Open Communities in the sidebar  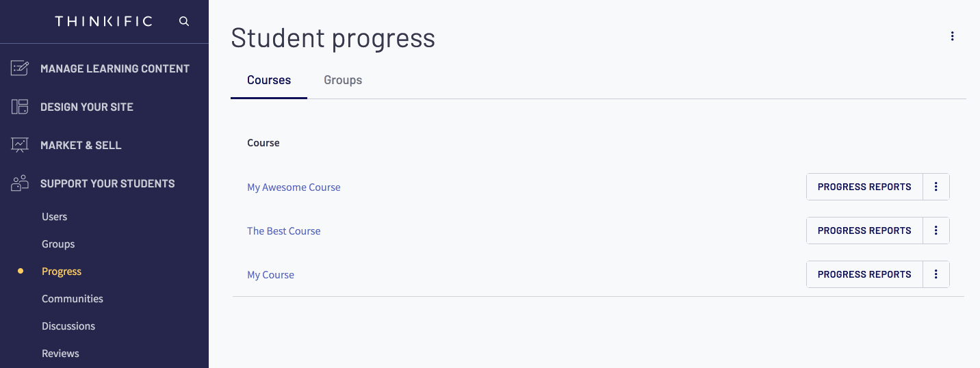click(x=73, y=299)
